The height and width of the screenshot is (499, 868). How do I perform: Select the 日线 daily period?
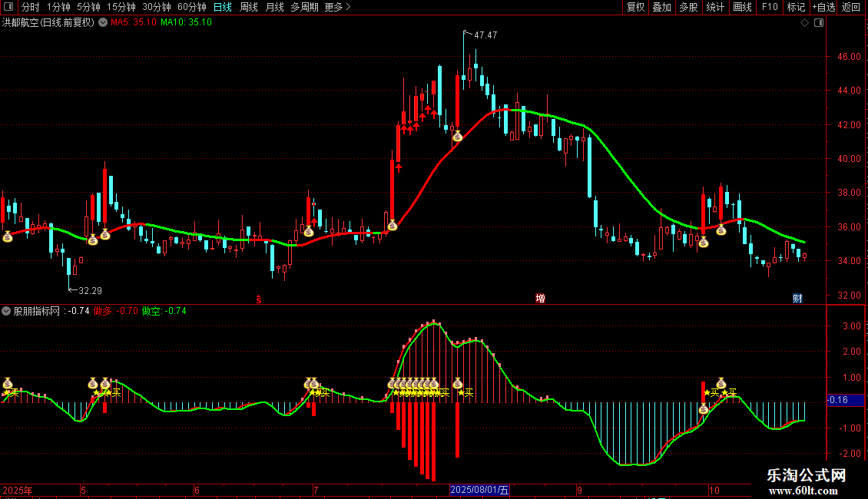(223, 7)
